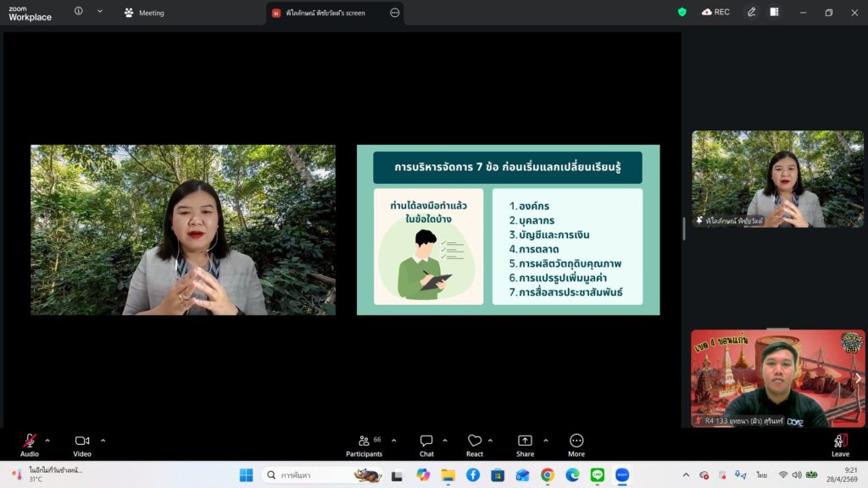Open the REC cloud recording indicator
The image size is (868, 488).
715,12
